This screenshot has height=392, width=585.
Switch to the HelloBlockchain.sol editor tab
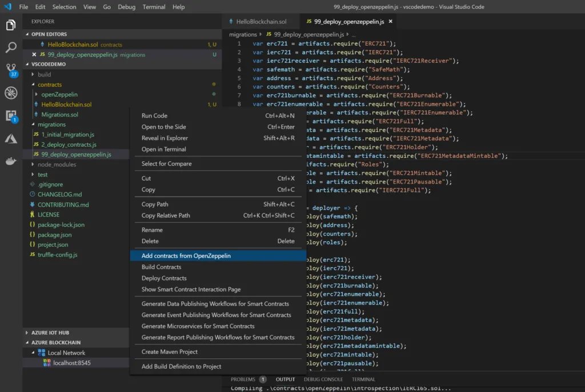click(x=261, y=21)
